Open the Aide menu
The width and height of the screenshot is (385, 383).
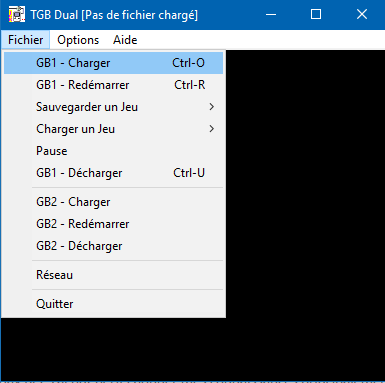pyautogui.click(x=125, y=40)
